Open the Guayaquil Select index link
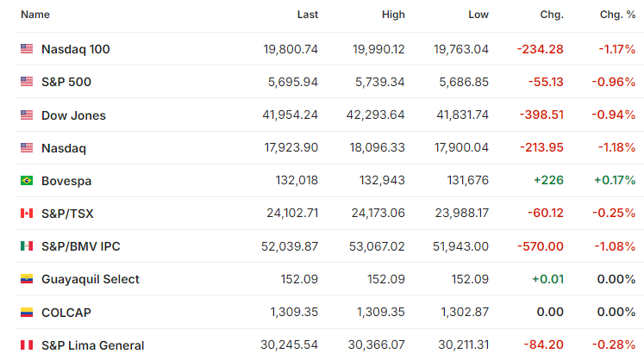Image resolution: width=644 pixels, height=360 pixels. coord(91,279)
